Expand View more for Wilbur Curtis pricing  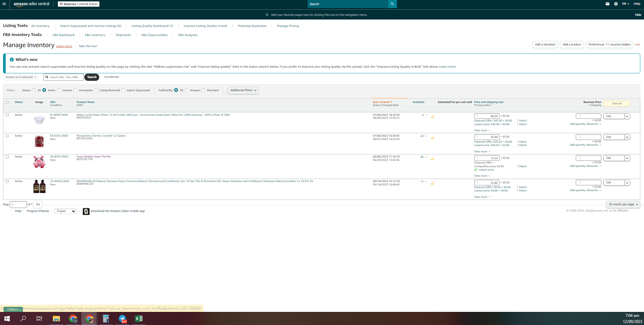point(482,131)
